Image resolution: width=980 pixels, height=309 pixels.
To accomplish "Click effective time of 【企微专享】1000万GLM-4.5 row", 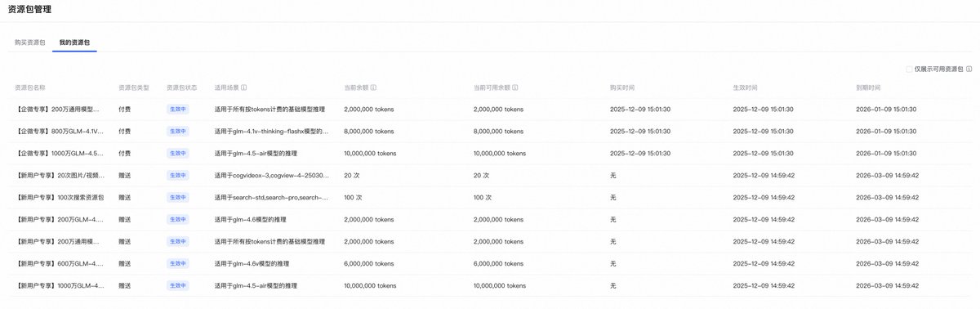I will click(x=764, y=153).
